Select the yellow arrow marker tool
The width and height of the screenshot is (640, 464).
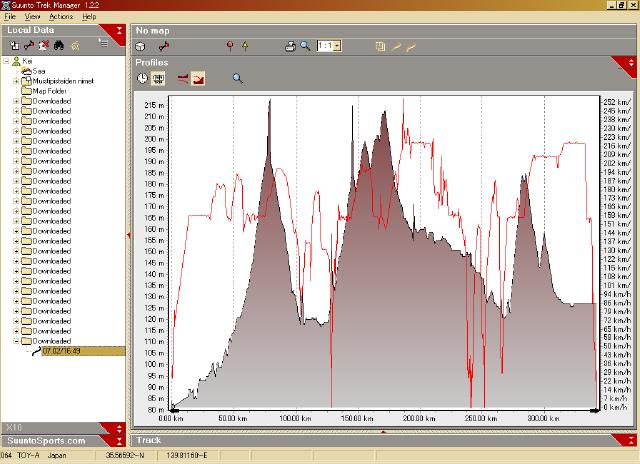click(x=245, y=46)
